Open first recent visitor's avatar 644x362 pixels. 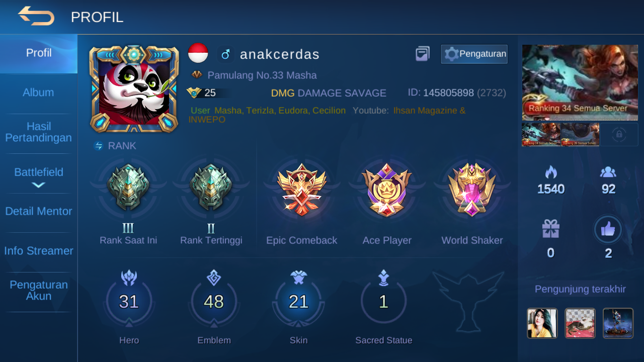[x=542, y=323]
